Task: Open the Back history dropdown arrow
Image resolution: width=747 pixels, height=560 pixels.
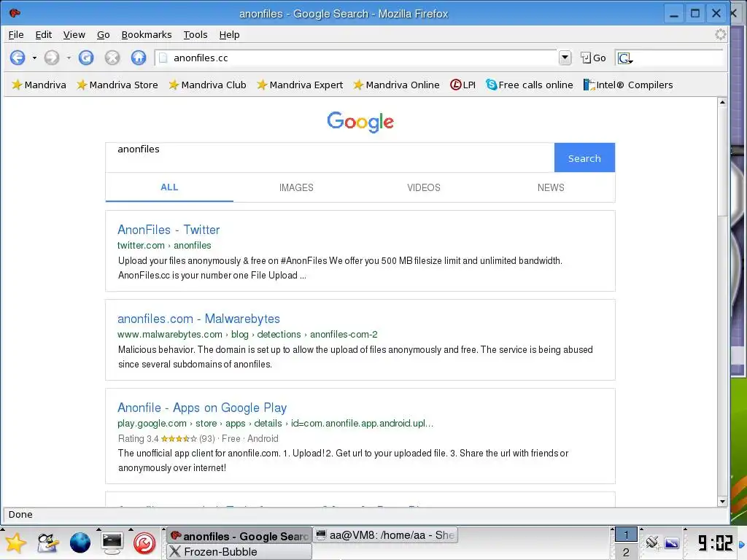Action: [x=34, y=58]
